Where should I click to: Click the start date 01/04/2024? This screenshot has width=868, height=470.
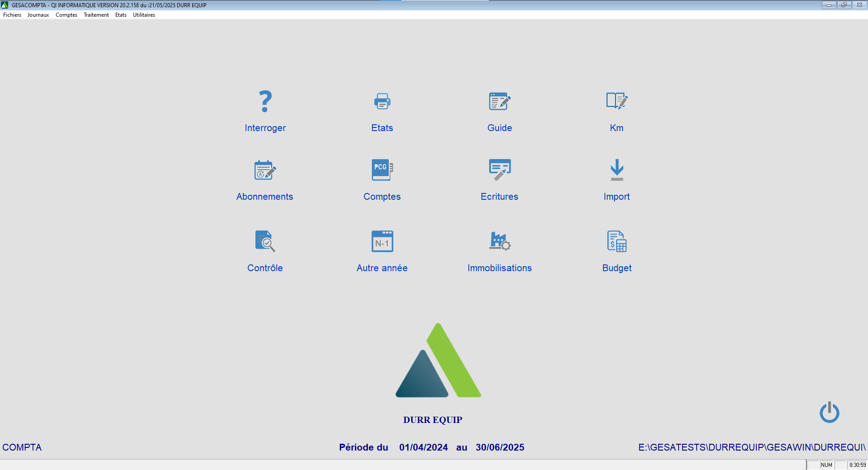coord(424,447)
